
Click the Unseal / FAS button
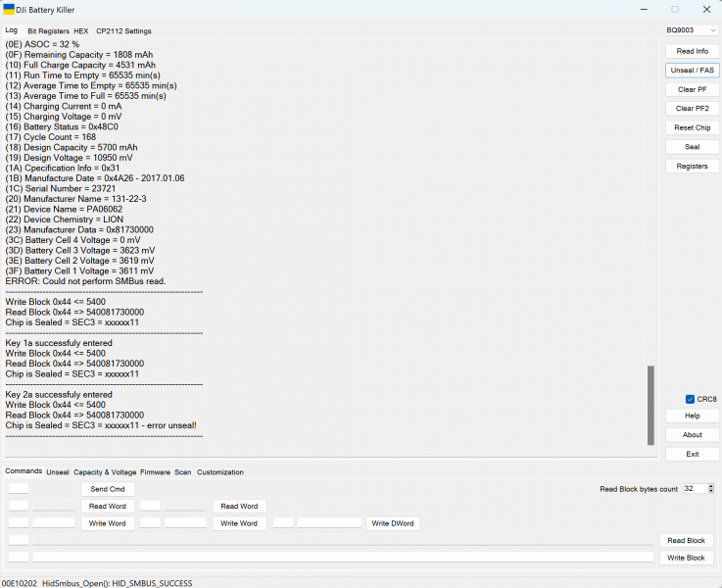(692, 71)
